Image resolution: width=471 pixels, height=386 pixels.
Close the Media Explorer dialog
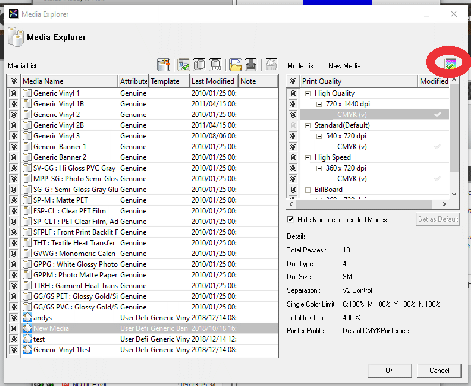(x=454, y=14)
